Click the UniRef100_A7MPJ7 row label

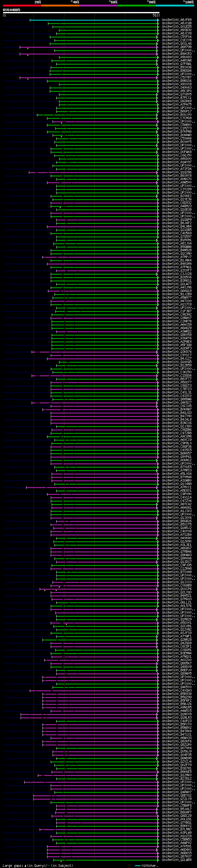[x=177, y=257]
